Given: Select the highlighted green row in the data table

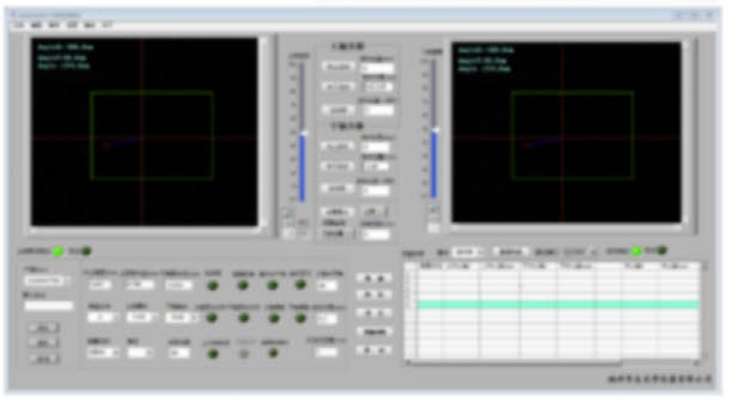Looking at the screenshot, I should (556, 304).
